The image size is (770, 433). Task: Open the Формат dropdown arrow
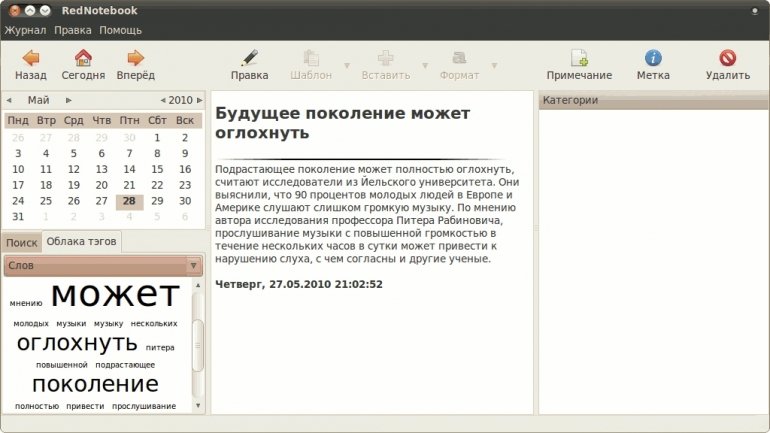(496, 66)
